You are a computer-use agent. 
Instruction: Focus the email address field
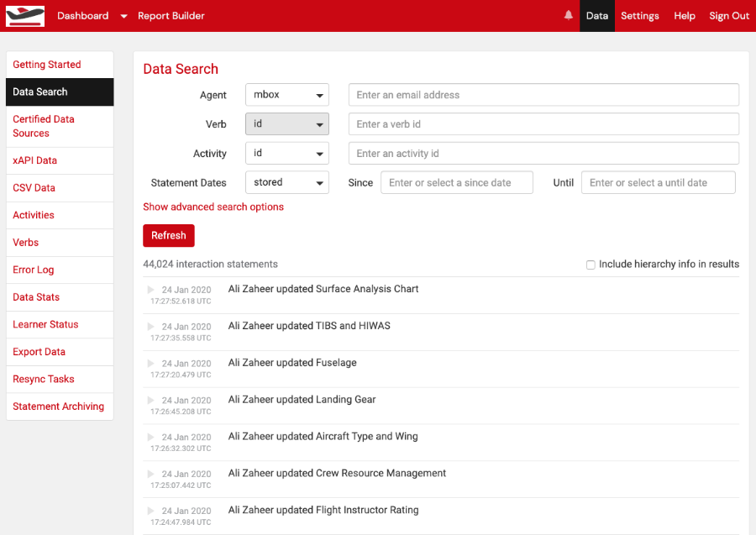click(543, 95)
